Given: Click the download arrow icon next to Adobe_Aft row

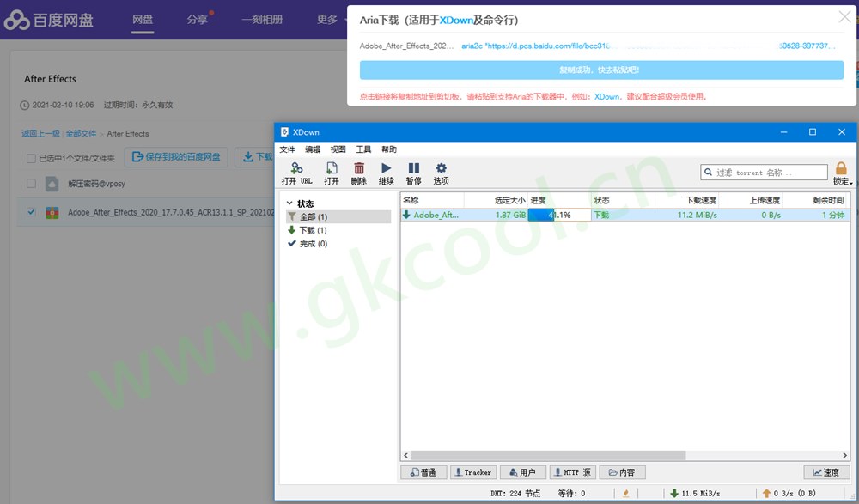Looking at the screenshot, I should tap(406, 215).
